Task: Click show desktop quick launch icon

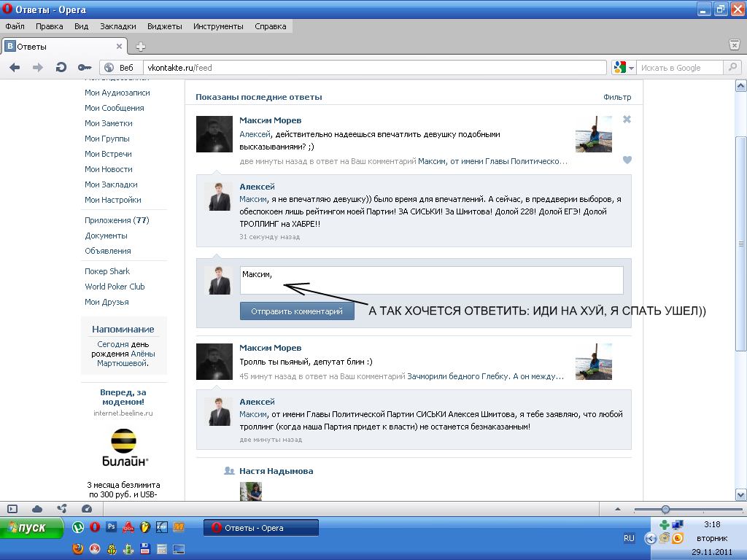Action: 179,549
